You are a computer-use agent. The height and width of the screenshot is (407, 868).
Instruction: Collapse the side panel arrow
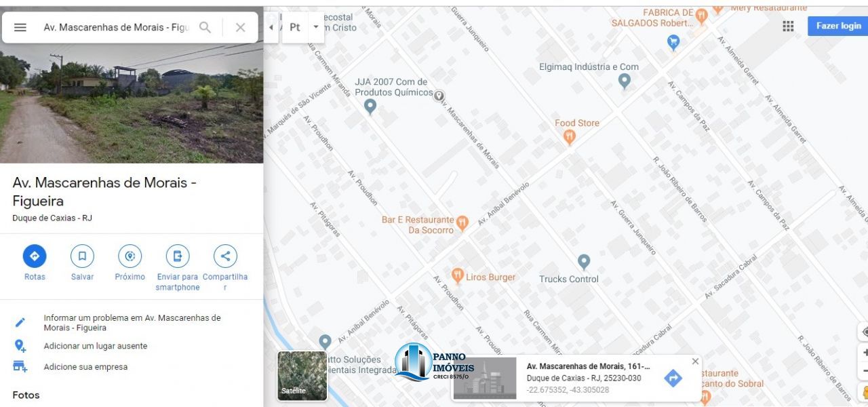click(271, 27)
